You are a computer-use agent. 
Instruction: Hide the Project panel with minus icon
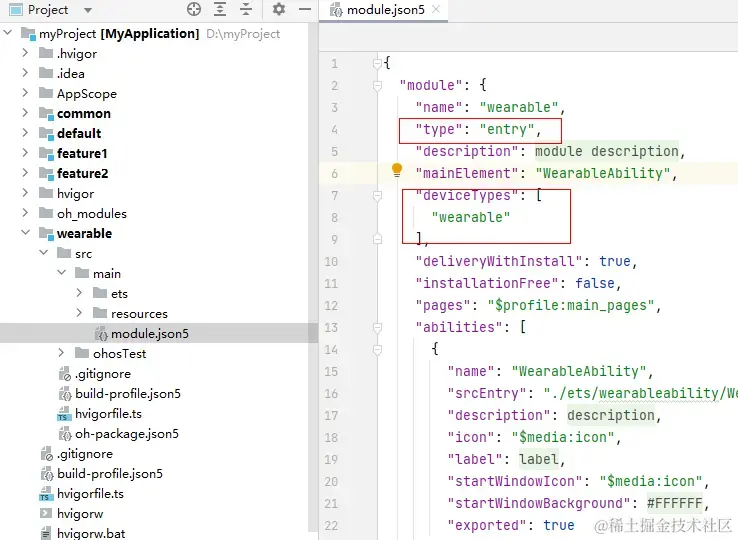(305, 9)
